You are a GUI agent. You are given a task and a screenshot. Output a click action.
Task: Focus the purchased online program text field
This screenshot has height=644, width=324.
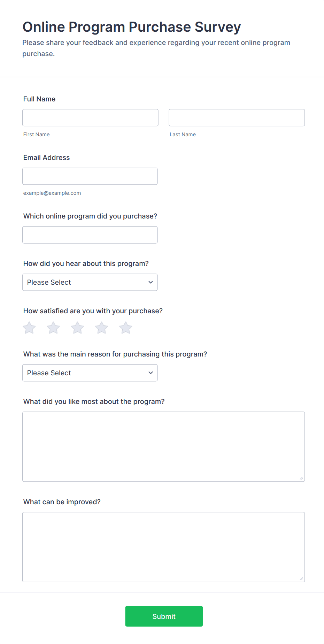90,235
